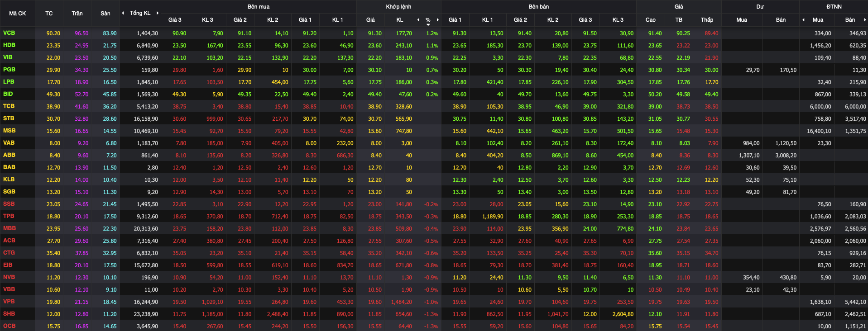Click STB matched volume 565,90
This screenshot has height=331, width=868.
[403, 119]
